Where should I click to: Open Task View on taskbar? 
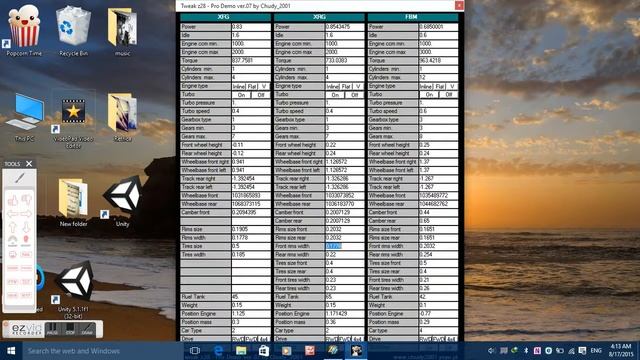point(195,351)
